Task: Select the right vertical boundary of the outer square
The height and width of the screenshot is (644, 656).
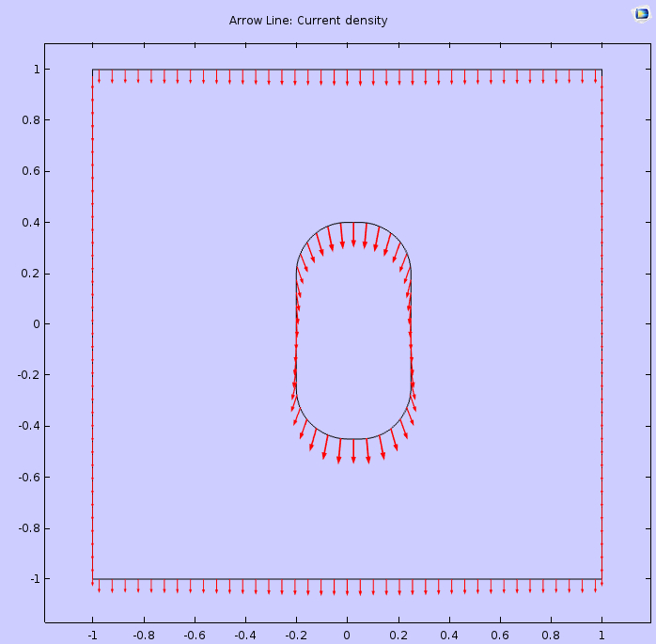Action: pyautogui.click(x=601, y=324)
